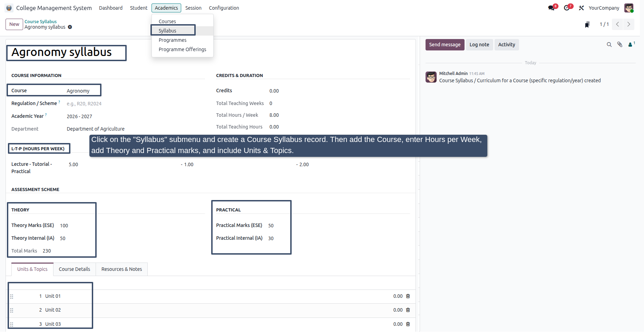Click the Regulation / Scheme input field
Viewport: 644px width, 332px height.
tap(136, 104)
